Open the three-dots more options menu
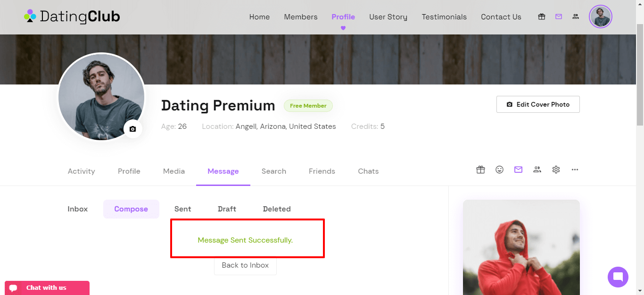The width and height of the screenshot is (644, 295). (x=575, y=169)
